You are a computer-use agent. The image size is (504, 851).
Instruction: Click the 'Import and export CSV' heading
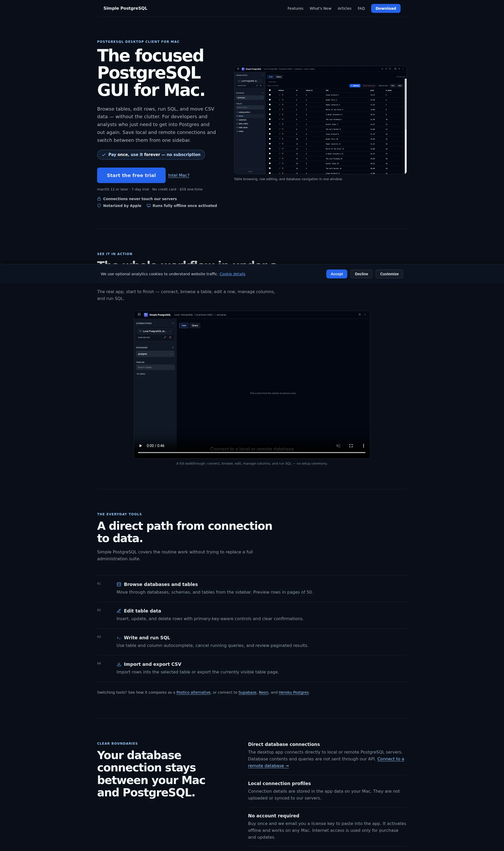153,664
